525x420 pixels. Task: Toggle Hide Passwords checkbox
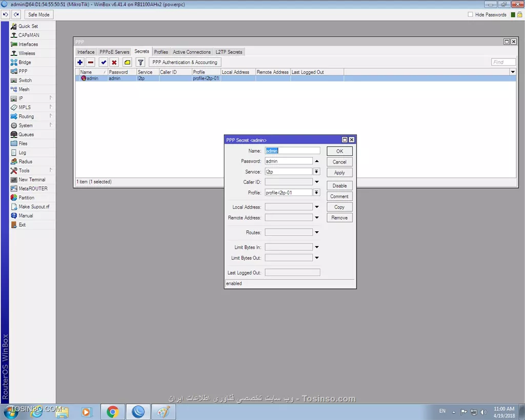pos(471,14)
